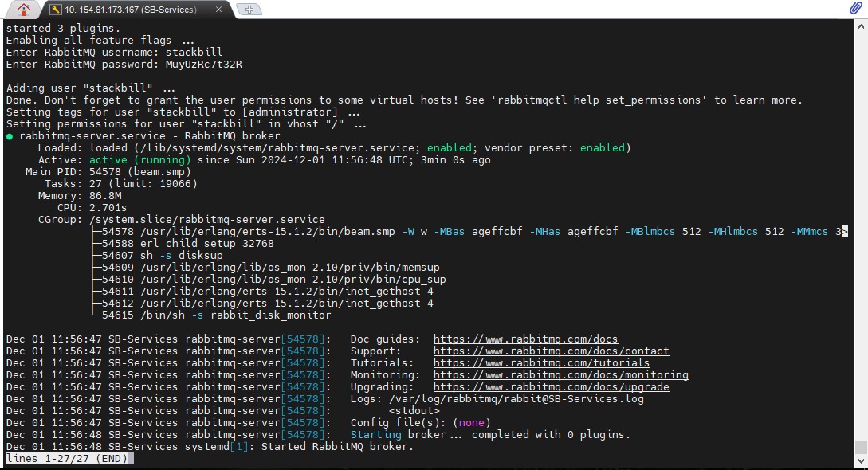Click the username 'stackbill' after the username prompt
The height and width of the screenshot is (470, 868).
point(194,52)
